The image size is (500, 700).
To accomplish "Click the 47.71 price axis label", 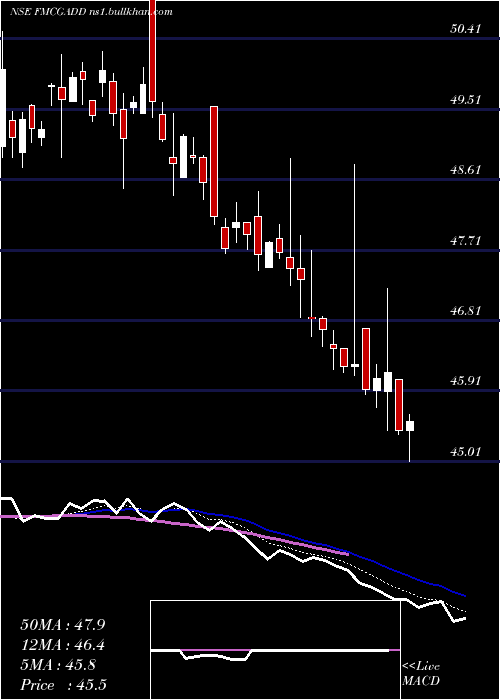I will (x=466, y=241).
